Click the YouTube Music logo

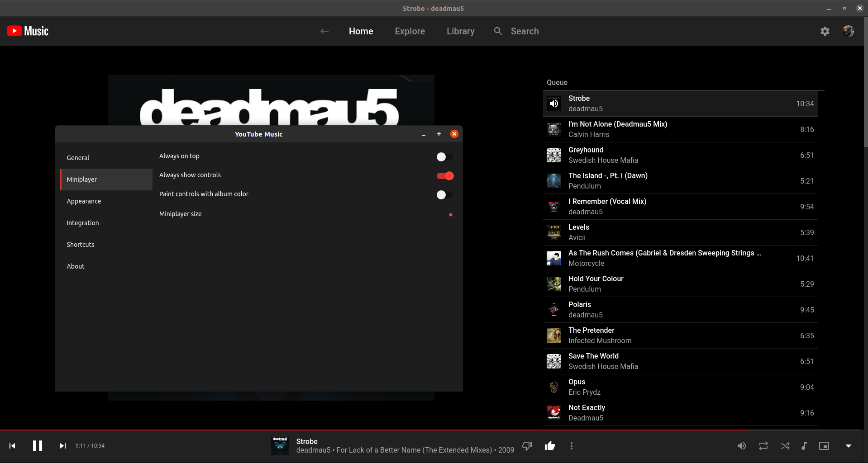point(28,31)
